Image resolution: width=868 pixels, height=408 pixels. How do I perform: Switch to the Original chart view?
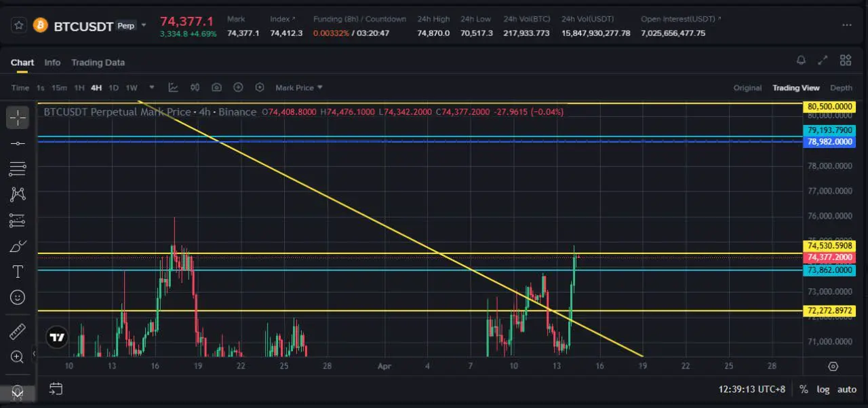[747, 88]
